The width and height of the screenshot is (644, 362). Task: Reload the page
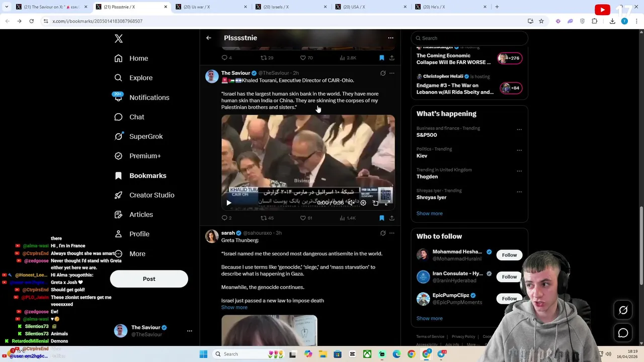click(31, 21)
